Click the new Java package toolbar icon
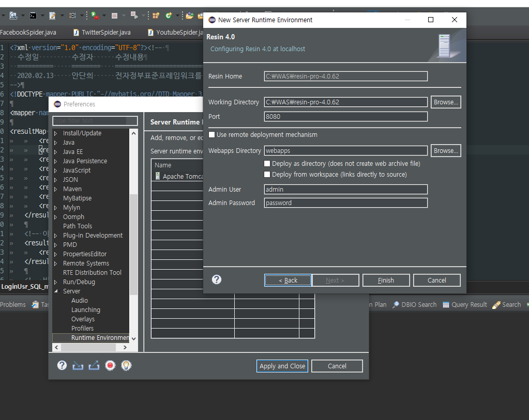 [x=156, y=15]
